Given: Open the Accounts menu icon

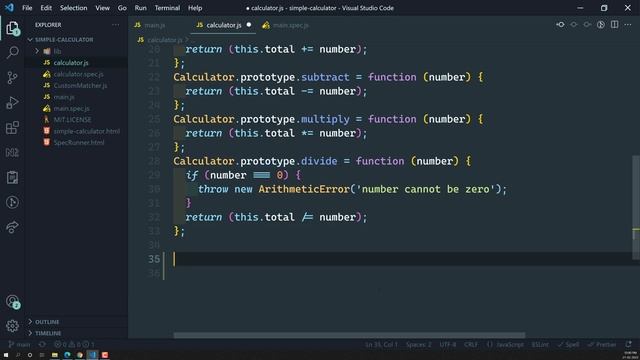Looking at the screenshot, I should click(12, 302).
